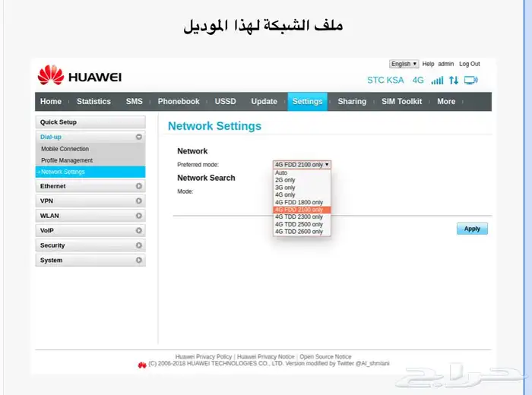
Task: Select Network Settings in the sidebar
Action: [x=90, y=172]
